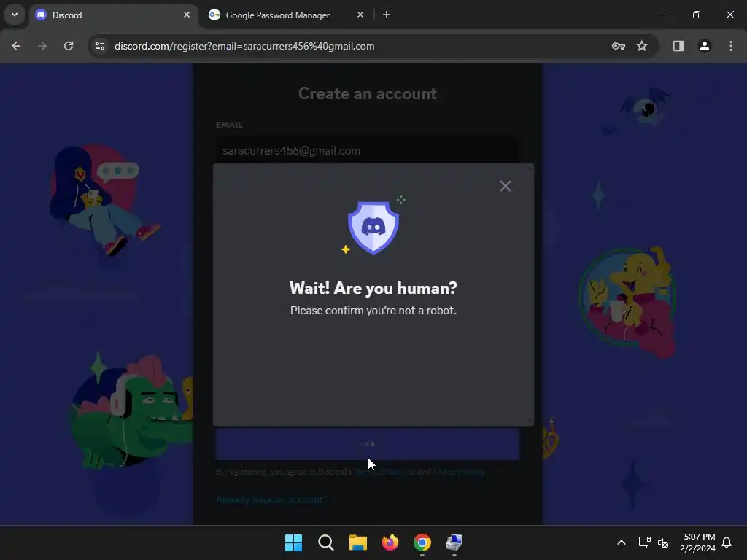
Task: Close the 'Are you human' dialog
Action: (505, 186)
